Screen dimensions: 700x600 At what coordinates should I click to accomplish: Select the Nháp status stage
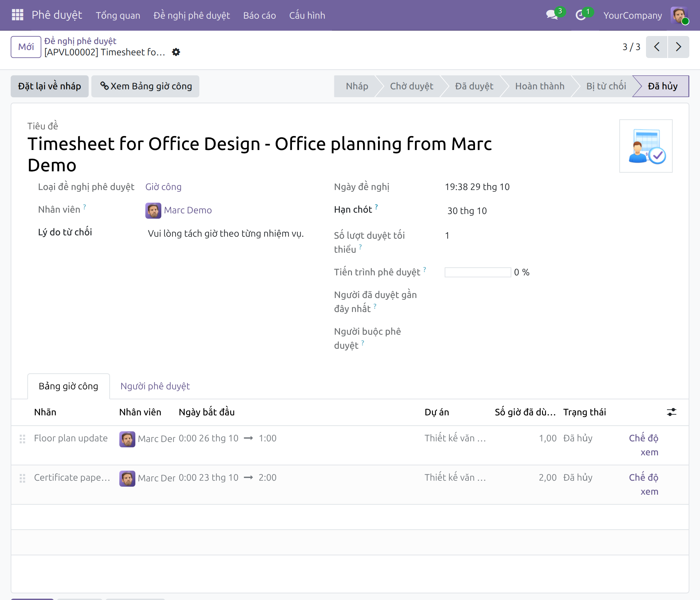tap(356, 86)
